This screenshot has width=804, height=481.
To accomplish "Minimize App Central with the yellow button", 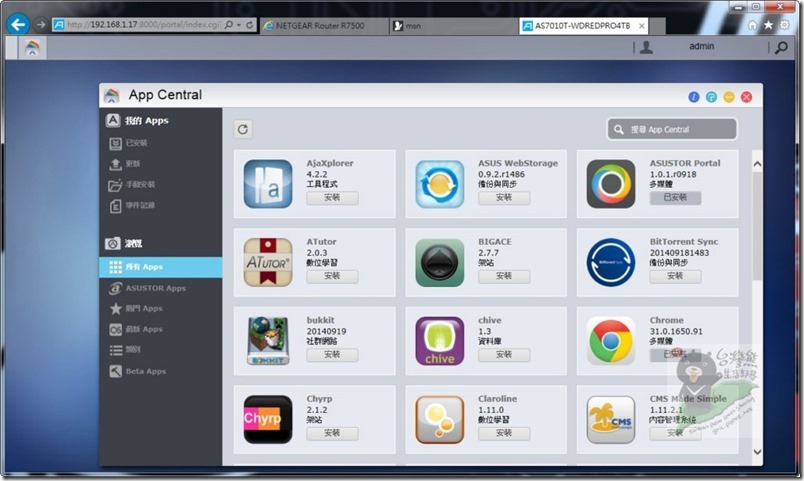I will coord(729,97).
